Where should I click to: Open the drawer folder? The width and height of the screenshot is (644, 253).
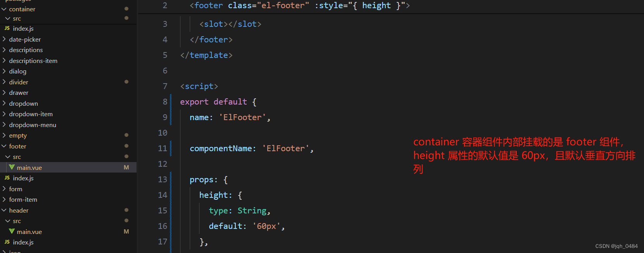point(18,92)
